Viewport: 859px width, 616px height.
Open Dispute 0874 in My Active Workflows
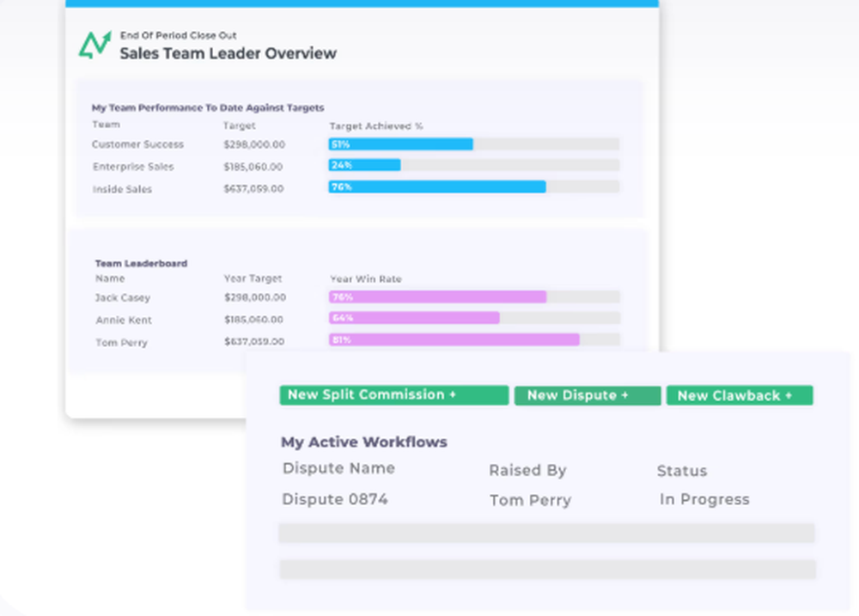334,499
